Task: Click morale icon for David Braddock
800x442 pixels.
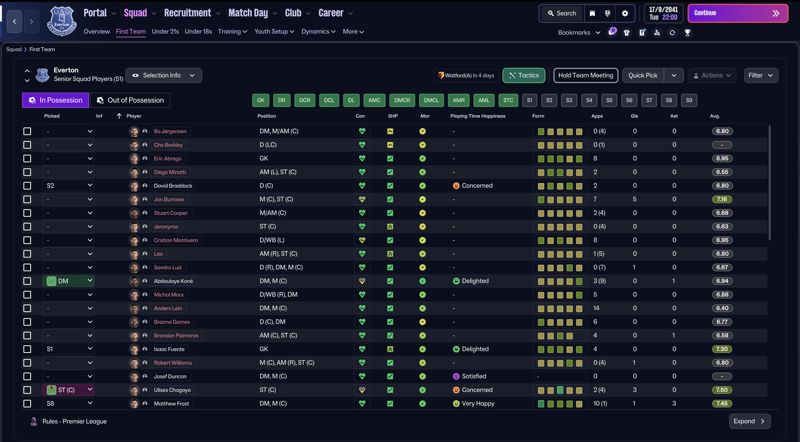Action: point(422,186)
